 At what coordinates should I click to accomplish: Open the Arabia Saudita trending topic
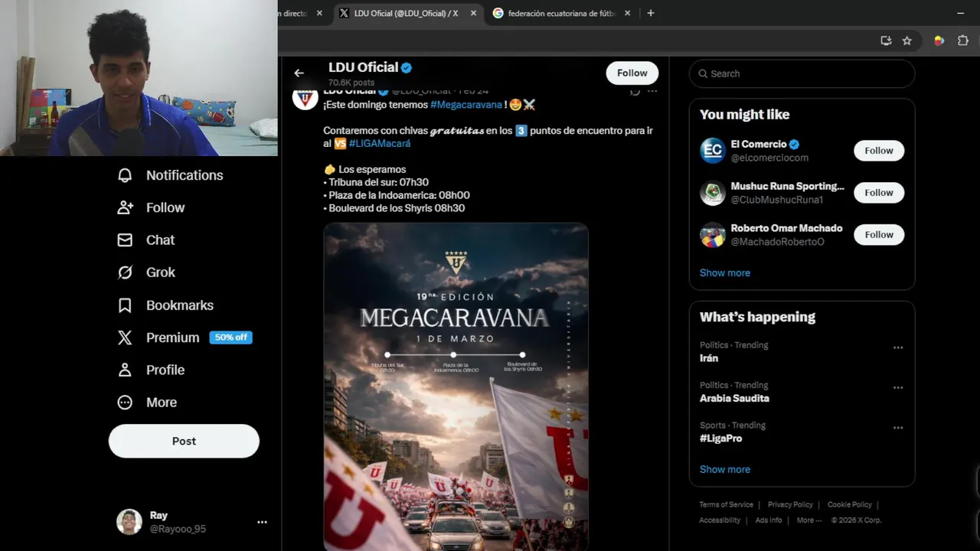click(x=734, y=399)
